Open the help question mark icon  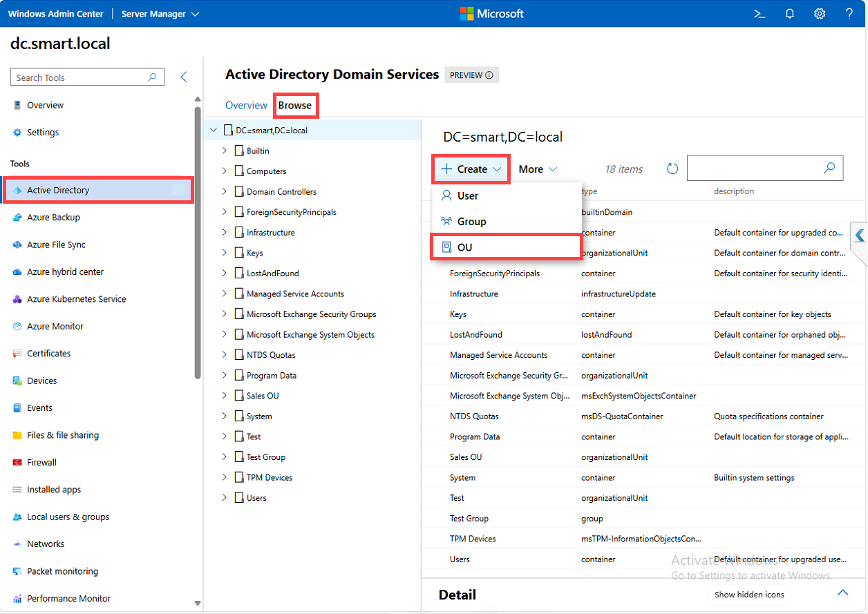pos(849,14)
